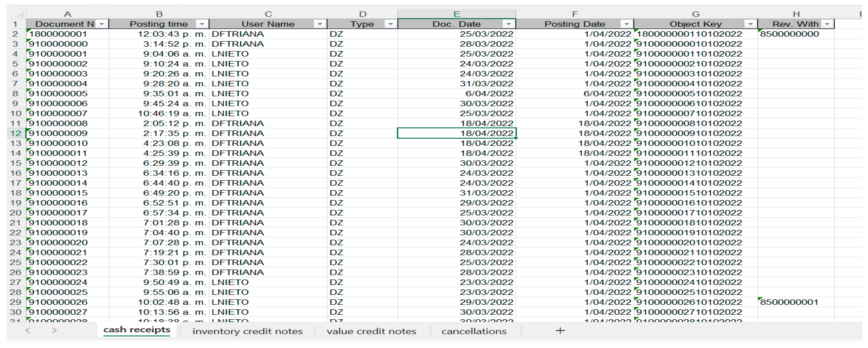Select the cash receipts sheet tab
This screenshot has height=348, width=868.
click(136, 330)
